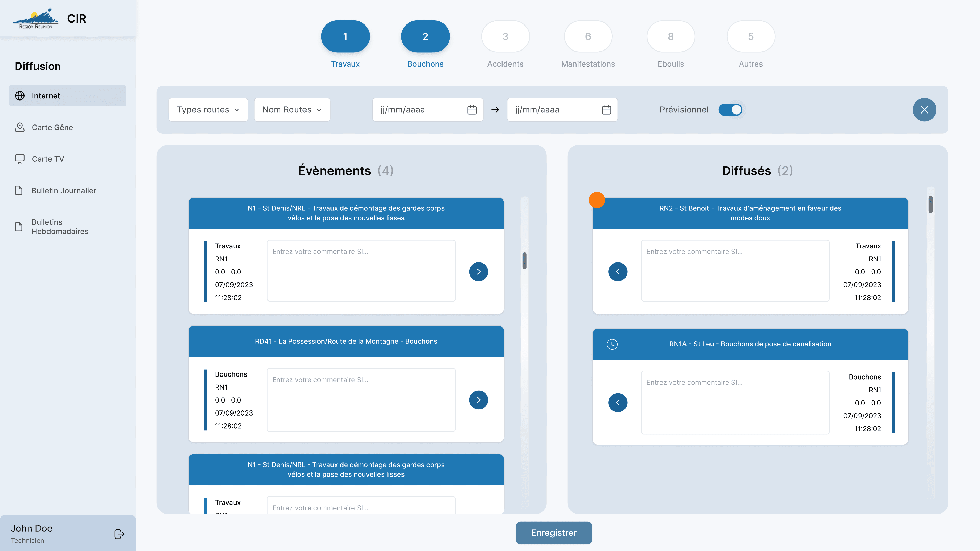Click the Prévisionnel label

(684, 110)
